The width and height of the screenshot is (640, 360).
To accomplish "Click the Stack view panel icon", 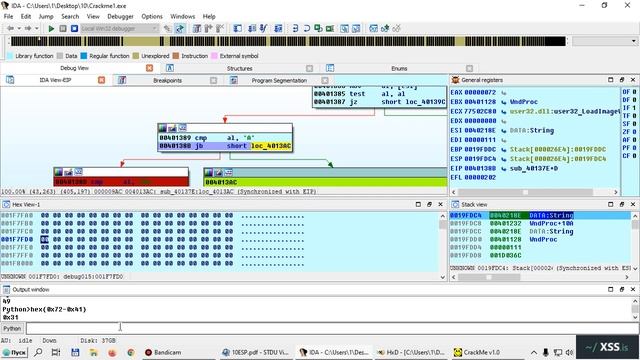I will tap(455, 204).
